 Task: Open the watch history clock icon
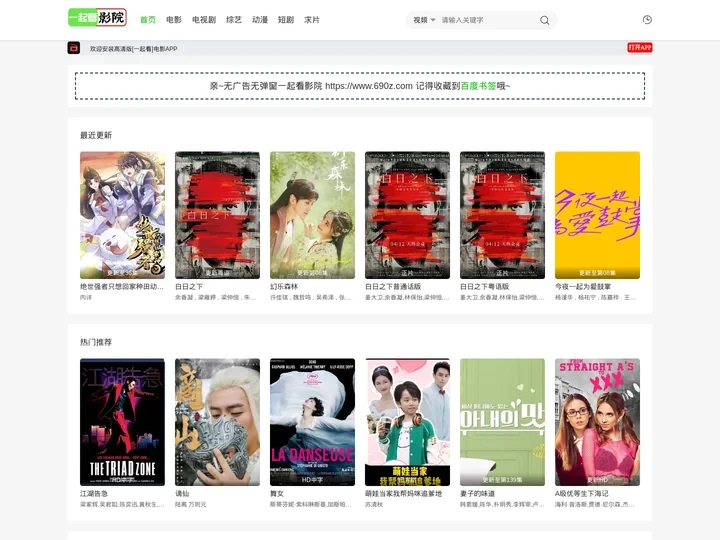(x=647, y=19)
